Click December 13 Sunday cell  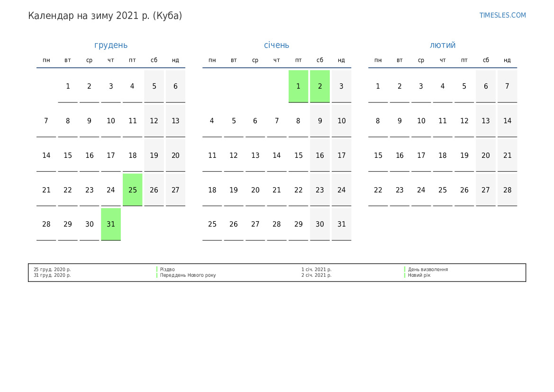[x=176, y=121]
